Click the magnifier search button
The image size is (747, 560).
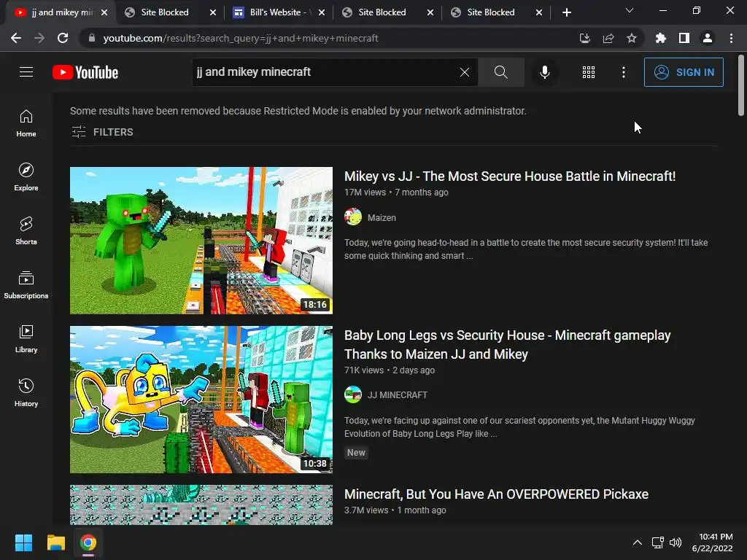click(x=500, y=72)
